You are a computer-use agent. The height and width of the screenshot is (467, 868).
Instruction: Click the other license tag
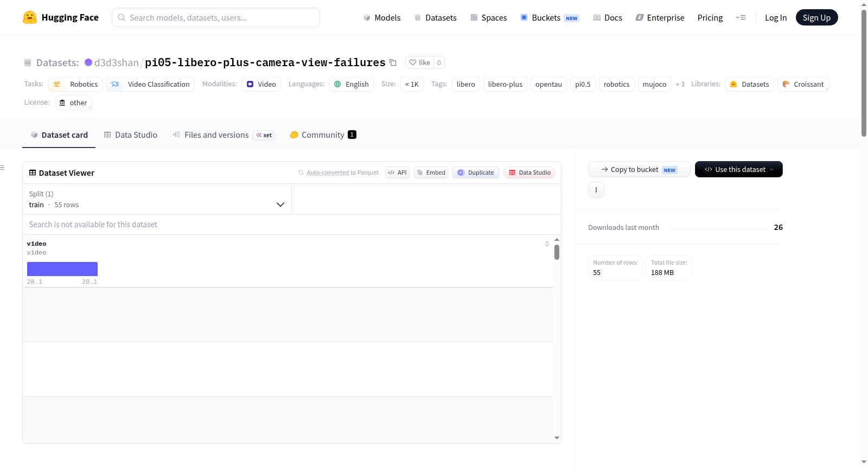tap(73, 103)
